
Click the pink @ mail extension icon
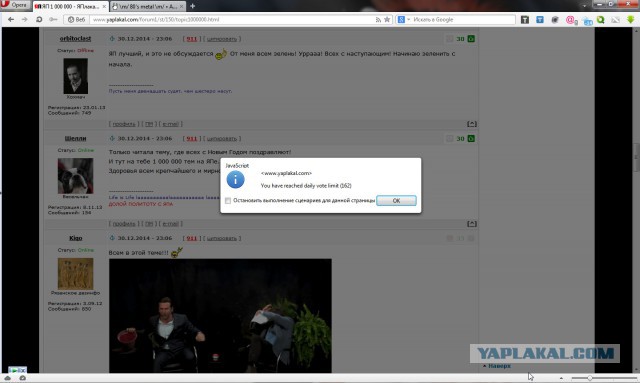pos(571,20)
